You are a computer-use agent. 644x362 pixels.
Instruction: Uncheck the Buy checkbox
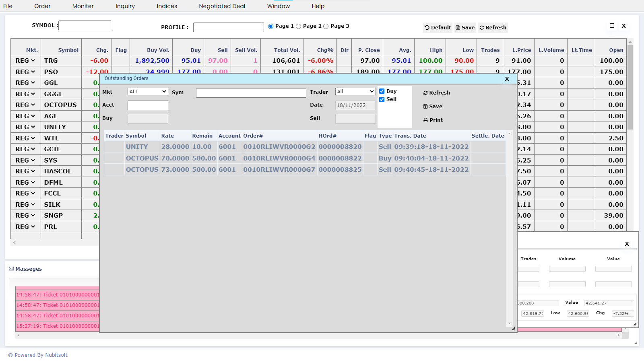click(382, 91)
